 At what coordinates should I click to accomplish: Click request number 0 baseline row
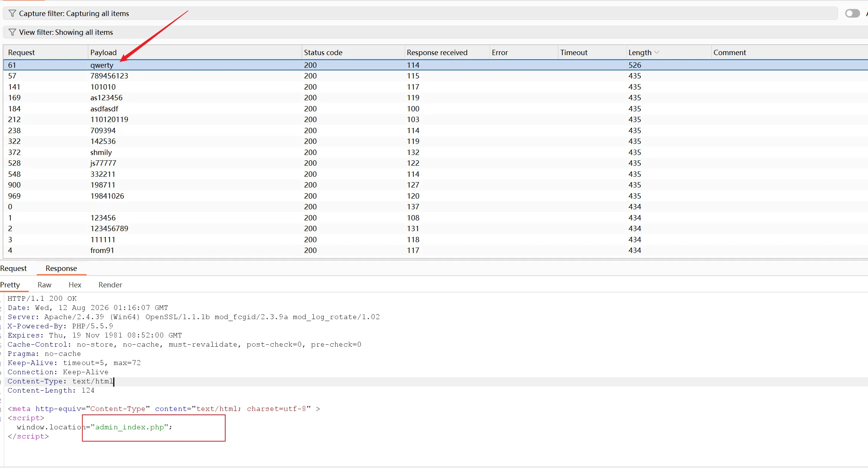[x=435, y=207]
